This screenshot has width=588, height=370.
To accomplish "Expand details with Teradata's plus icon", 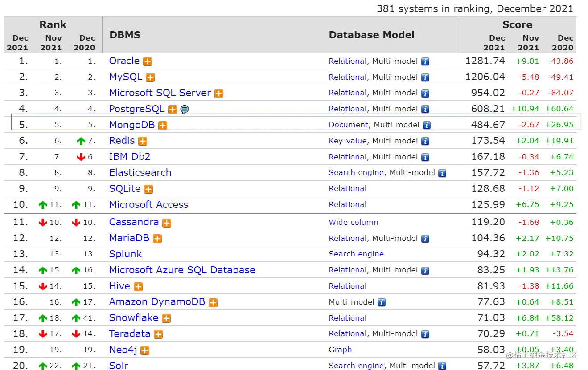I will (158, 334).
